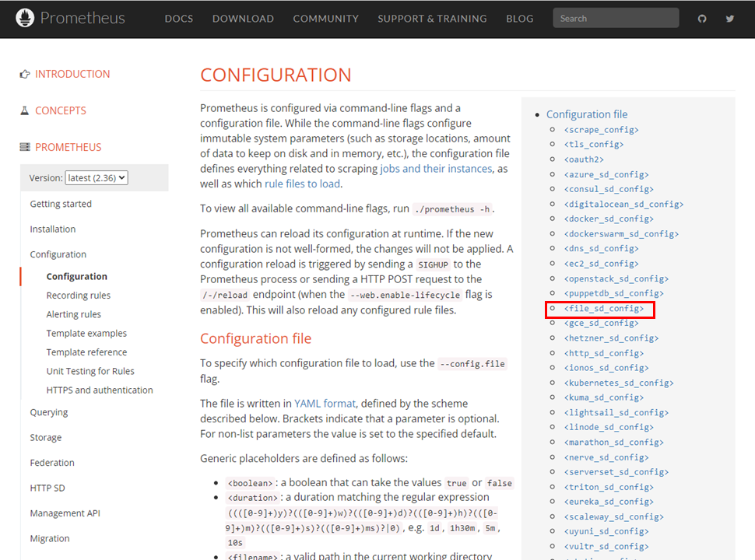Open Template reference page
Image resolution: width=755 pixels, height=560 pixels.
(x=86, y=352)
